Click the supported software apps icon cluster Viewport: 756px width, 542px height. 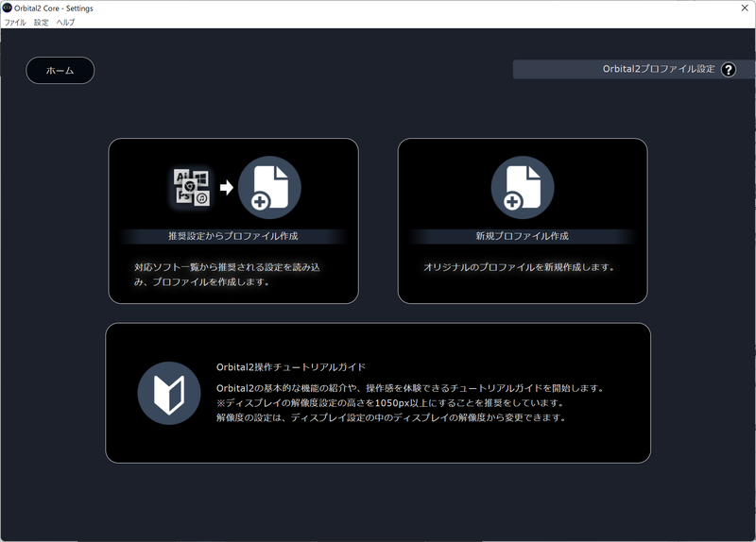[x=192, y=187]
